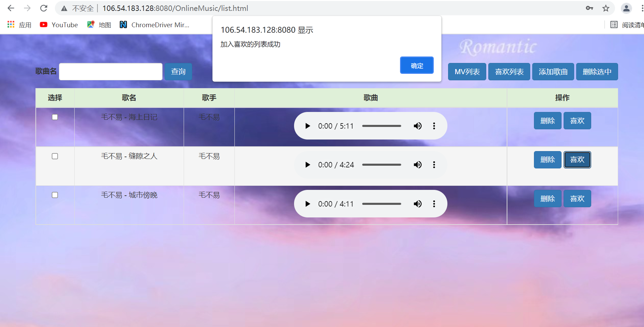Play the song 缝隙之人
The width and height of the screenshot is (644, 327).
click(308, 165)
